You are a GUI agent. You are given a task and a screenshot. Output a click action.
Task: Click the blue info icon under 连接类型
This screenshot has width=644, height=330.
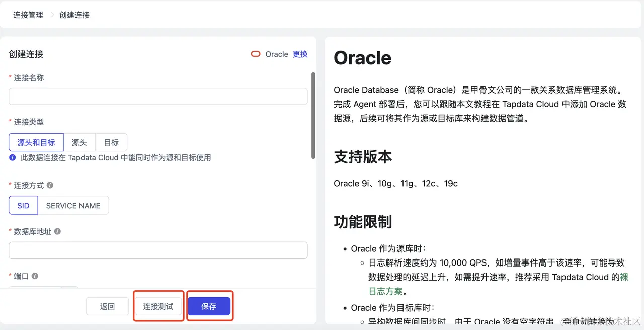pyautogui.click(x=13, y=157)
